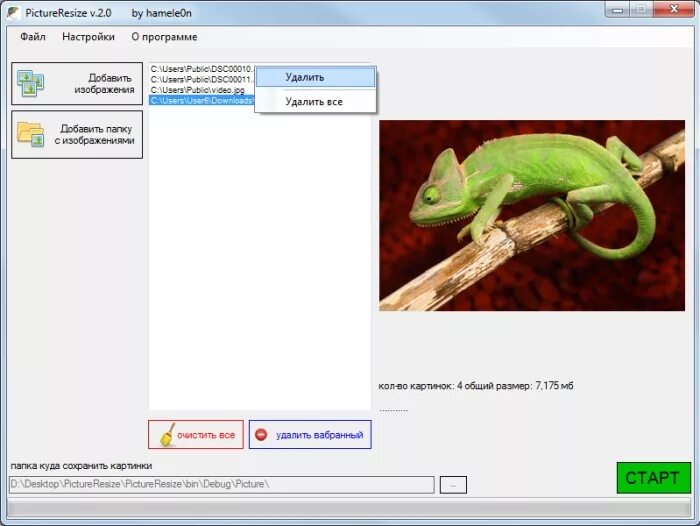The image size is (700, 526).
Task: Click the удалить вабранный button
Action: click(310, 434)
